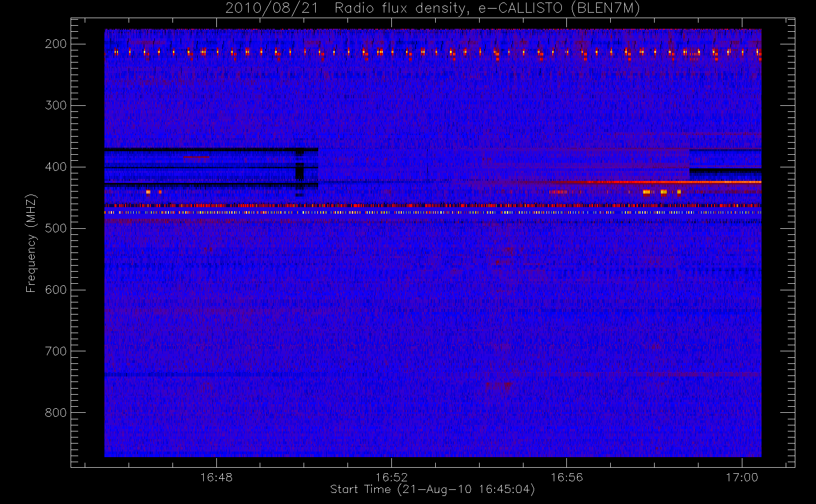This screenshot has height=504, width=816.
Task: Click the 300 frequency tick label
Action: 56,105
